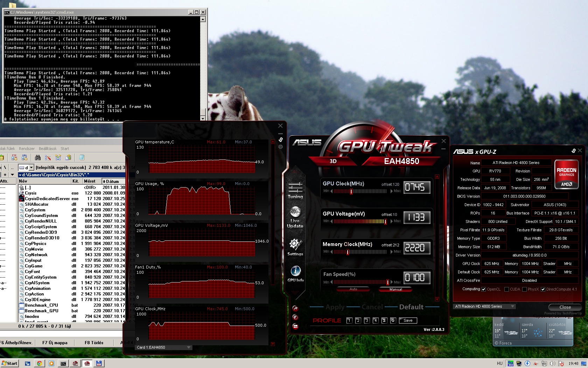Open the Start menu in Total Commander

pyautogui.click(x=65, y=149)
